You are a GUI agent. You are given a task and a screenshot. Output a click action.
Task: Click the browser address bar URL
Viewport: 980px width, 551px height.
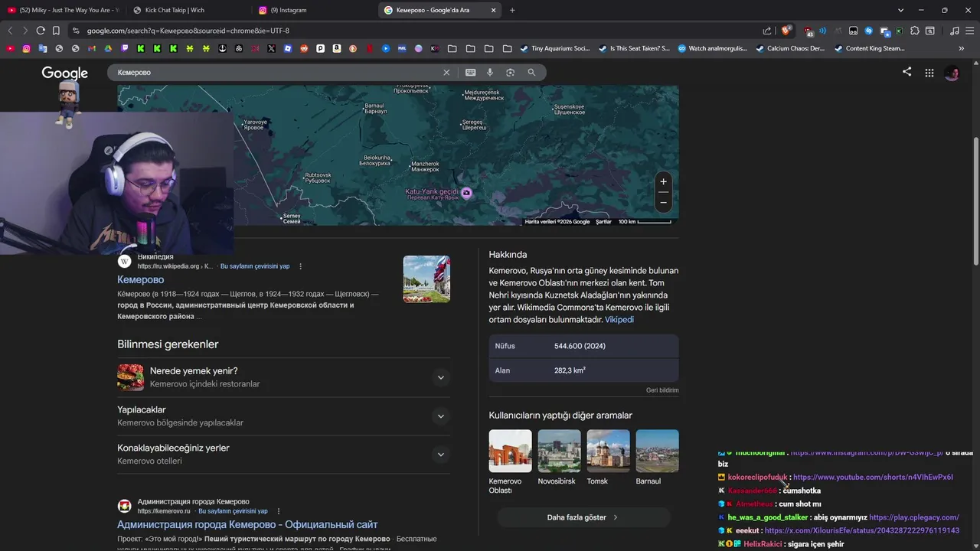point(188,31)
